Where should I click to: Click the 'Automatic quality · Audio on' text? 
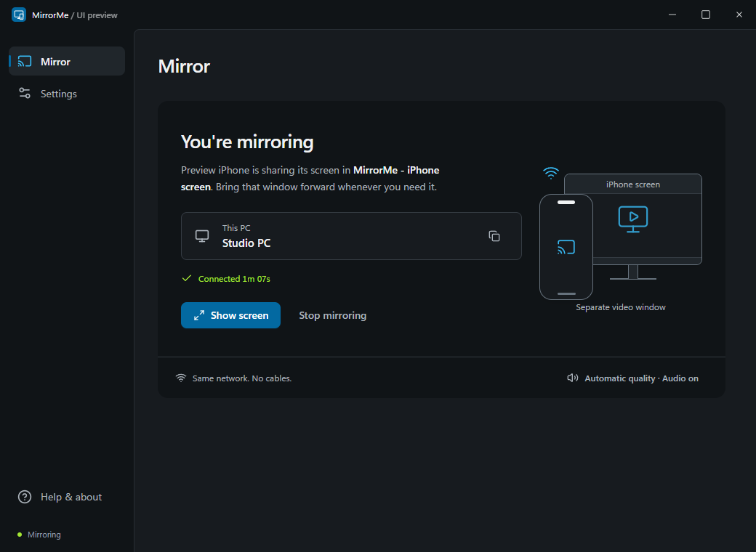click(x=641, y=378)
